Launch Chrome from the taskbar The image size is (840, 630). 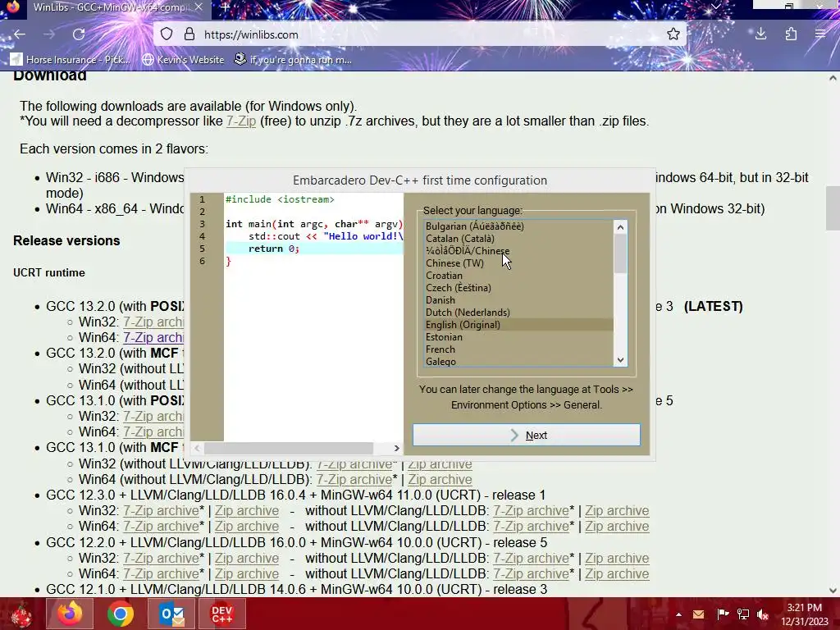(x=121, y=614)
